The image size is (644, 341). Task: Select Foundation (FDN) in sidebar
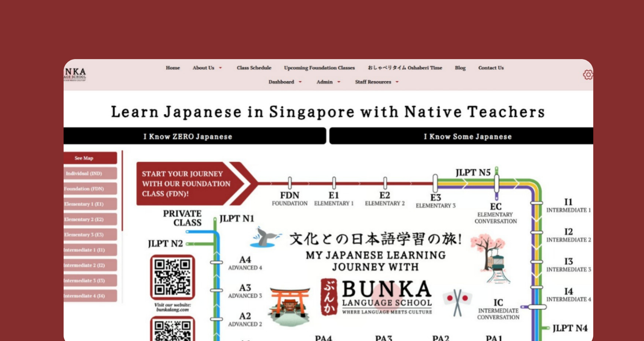90,189
